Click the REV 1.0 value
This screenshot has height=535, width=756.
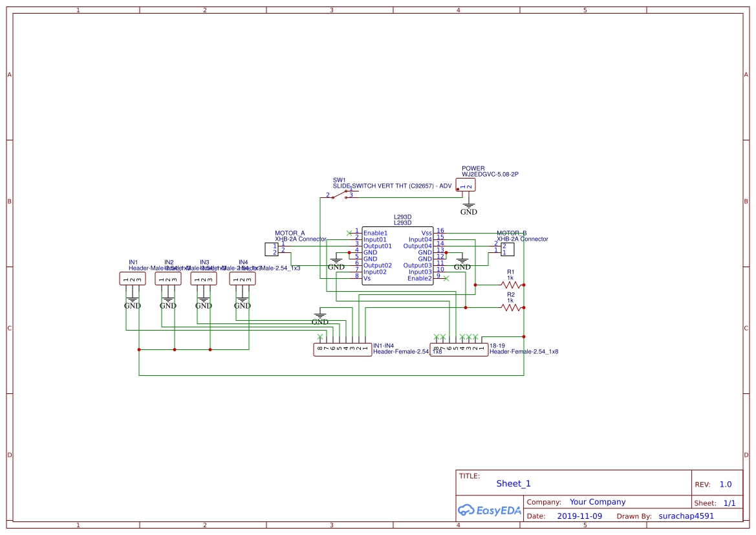726,485
